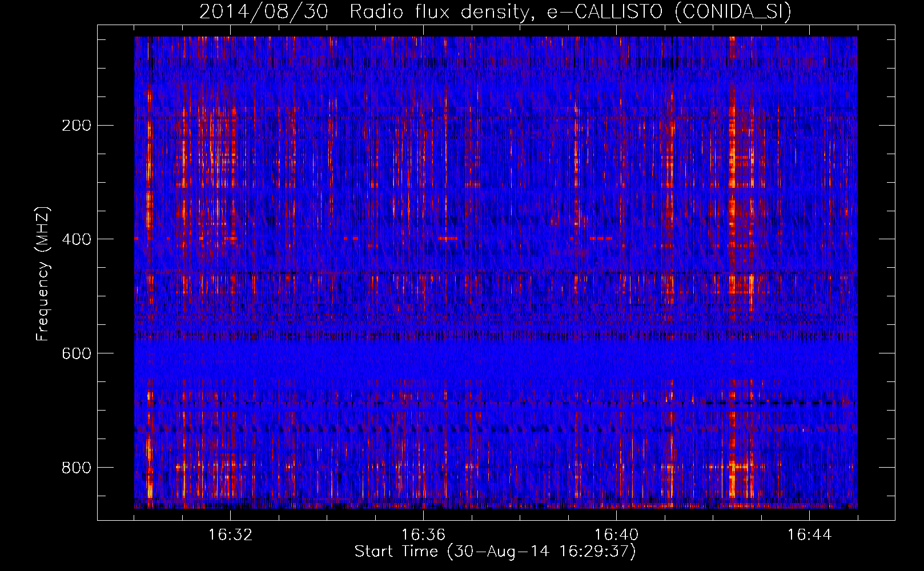Click the 16:32 time tick label
The height and width of the screenshot is (571, 924).
tap(230, 535)
